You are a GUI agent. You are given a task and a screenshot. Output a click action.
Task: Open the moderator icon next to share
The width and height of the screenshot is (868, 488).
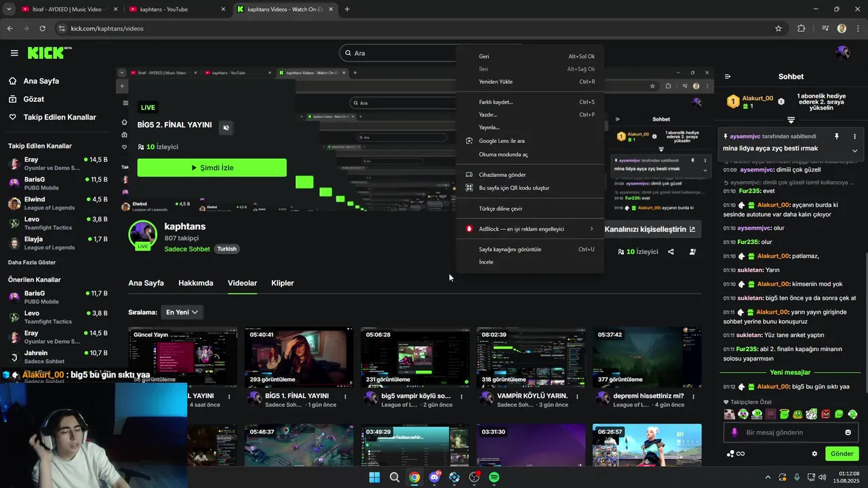[692, 251]
